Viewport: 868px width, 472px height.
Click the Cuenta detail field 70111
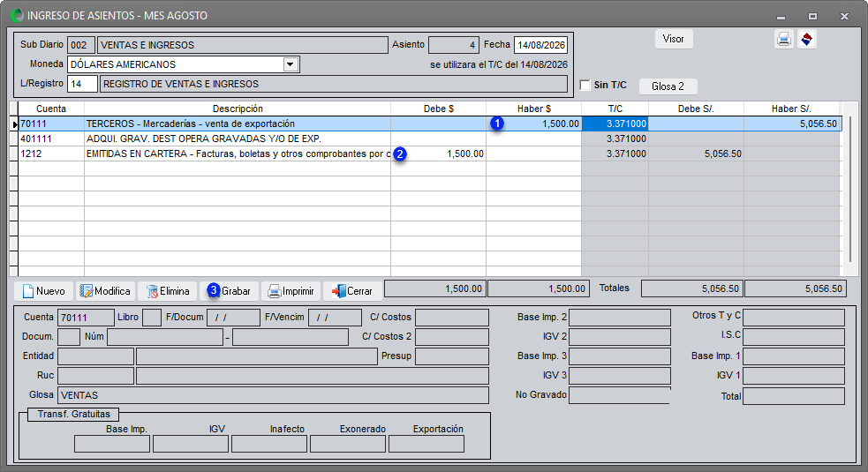tap(86, 318)
